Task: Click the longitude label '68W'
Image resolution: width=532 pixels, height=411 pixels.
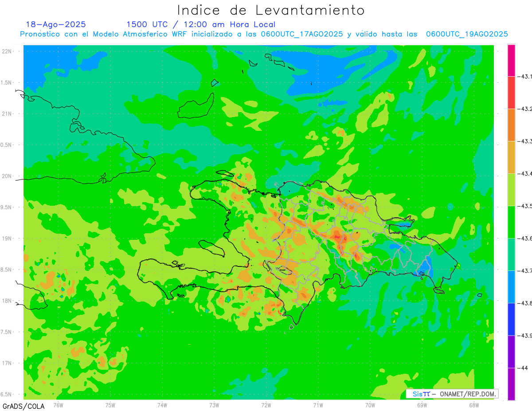Action: tap(473, 404)
